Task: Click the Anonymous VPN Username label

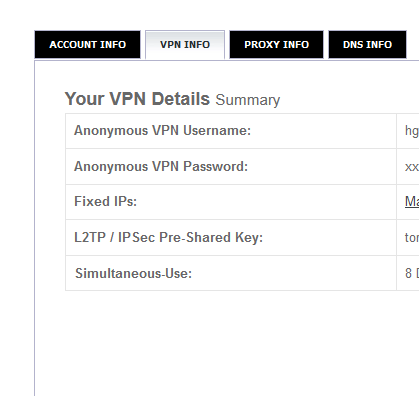Action: point(162,130)
